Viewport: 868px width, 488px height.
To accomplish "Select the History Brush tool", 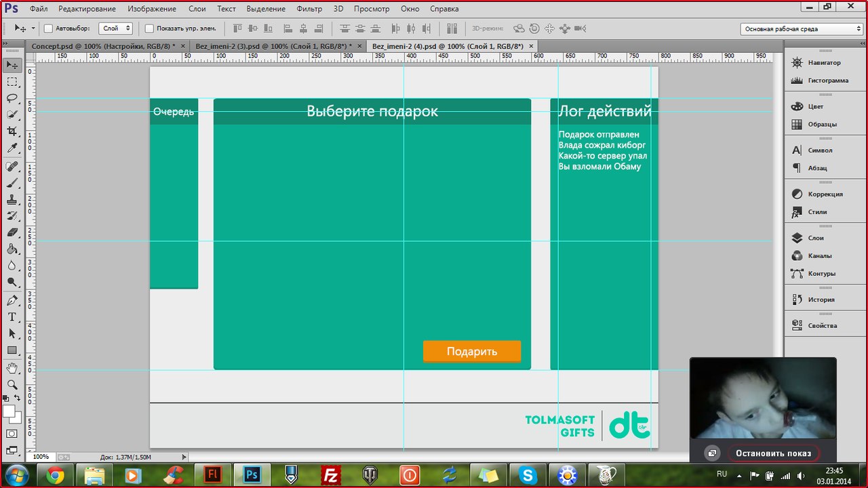I will point(12,216).
